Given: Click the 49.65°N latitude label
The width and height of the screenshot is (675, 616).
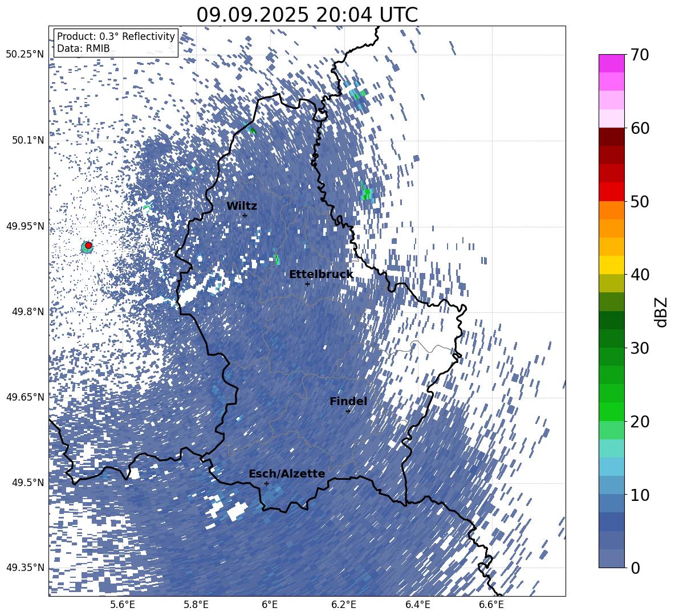Looking at the screenshot, I should tap(25, 397).
